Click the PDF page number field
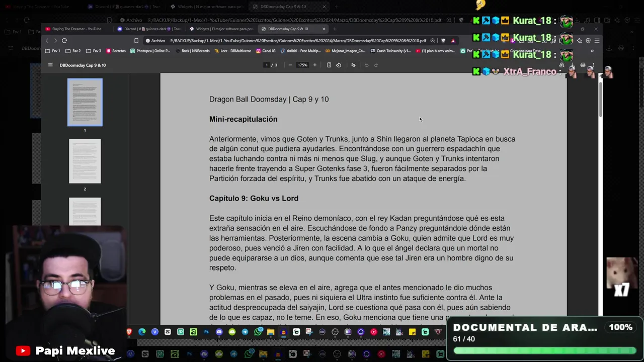Image resolution: width=644 pixels, height=362 pixels. [x=267, y=65]
